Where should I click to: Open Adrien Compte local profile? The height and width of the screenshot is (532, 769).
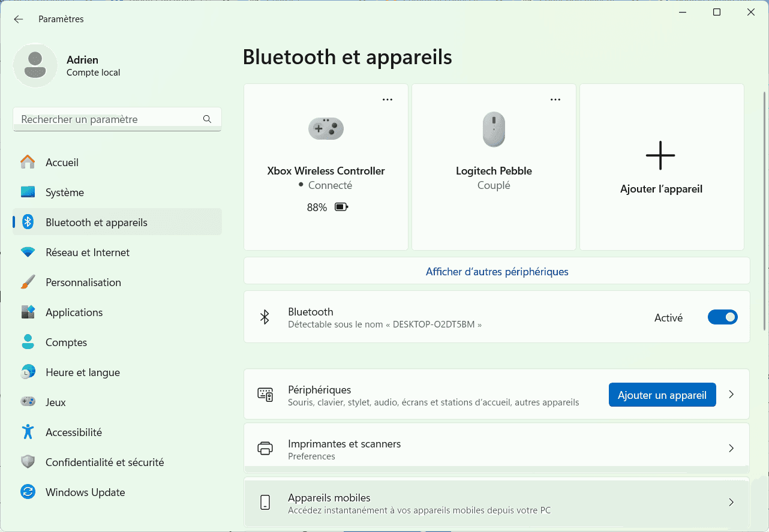tap(67, 65)
